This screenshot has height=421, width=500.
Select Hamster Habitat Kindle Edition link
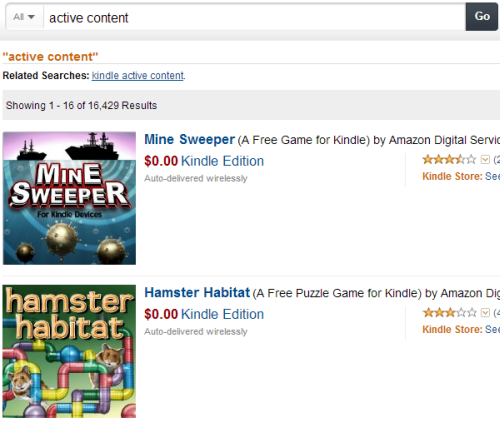click(222, 314)
